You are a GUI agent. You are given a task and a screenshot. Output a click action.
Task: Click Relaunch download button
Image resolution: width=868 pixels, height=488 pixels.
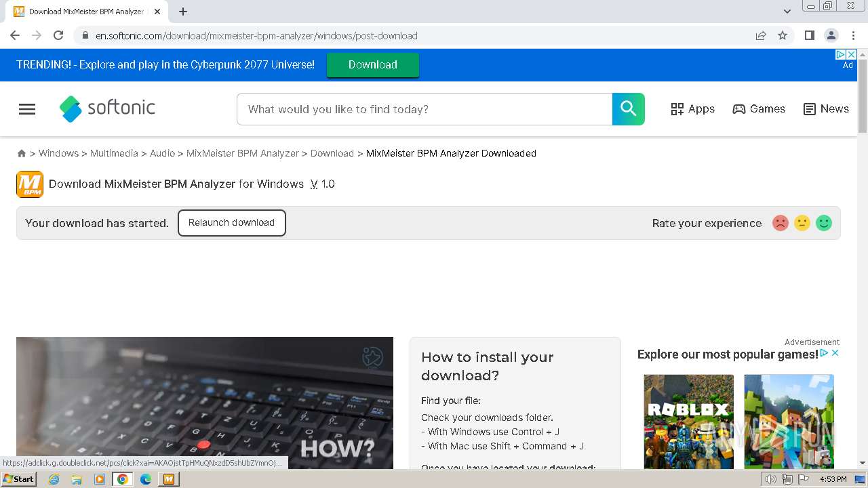[232, 223]
